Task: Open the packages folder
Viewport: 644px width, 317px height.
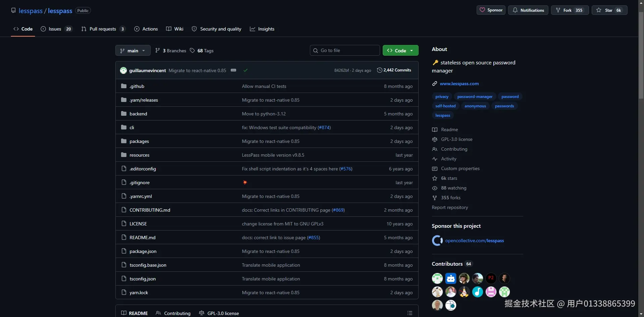Action: (139, 141)
